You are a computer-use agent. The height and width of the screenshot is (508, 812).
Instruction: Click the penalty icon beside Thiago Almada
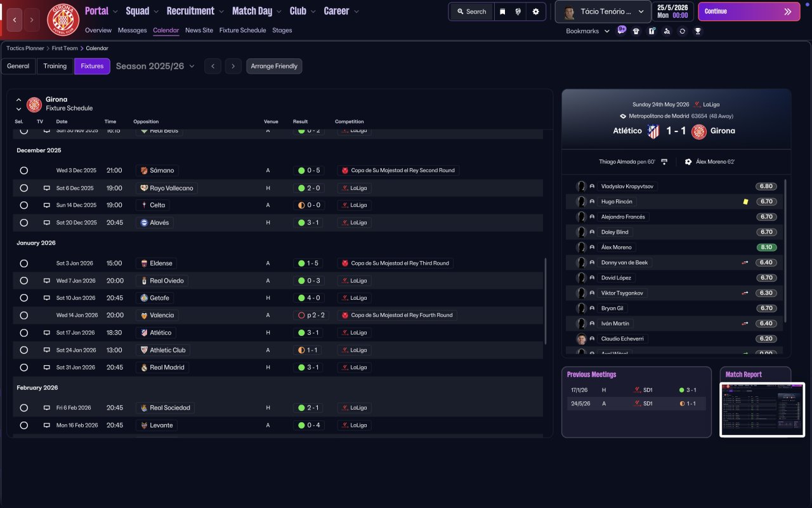coord(664,162)
